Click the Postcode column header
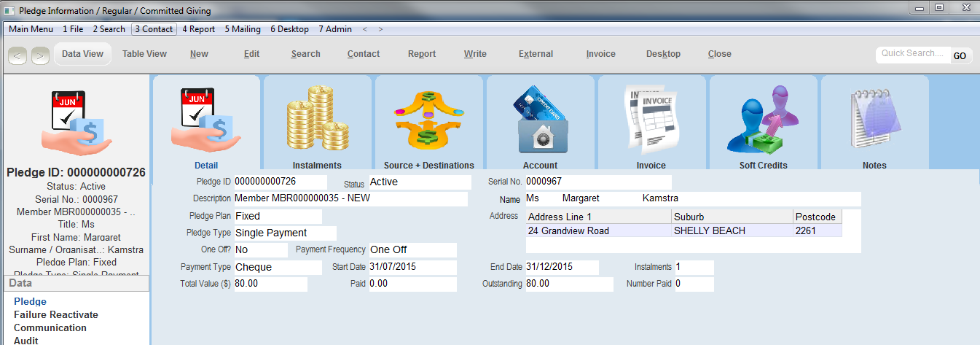 coord(816,217)
